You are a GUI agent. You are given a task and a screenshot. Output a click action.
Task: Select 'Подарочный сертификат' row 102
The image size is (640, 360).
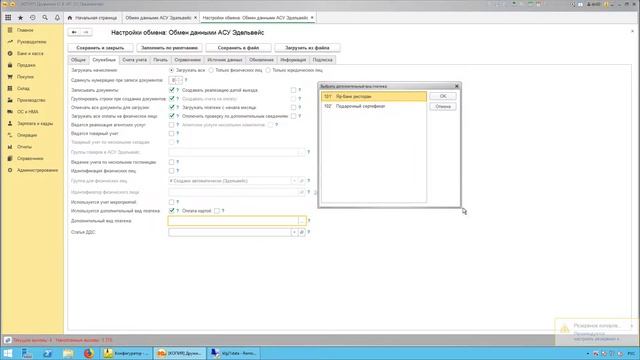tap(373, 106)
